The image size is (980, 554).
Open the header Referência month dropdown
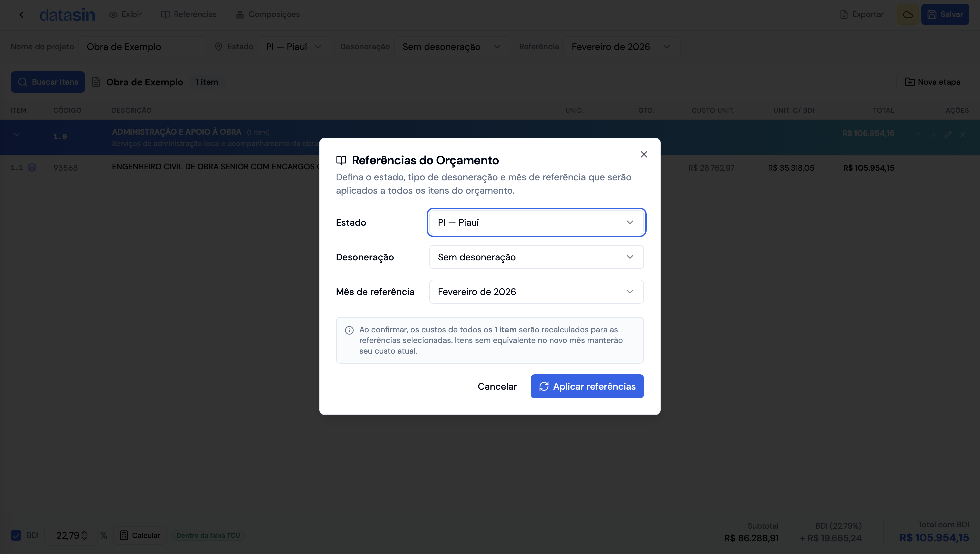(622, 47)
